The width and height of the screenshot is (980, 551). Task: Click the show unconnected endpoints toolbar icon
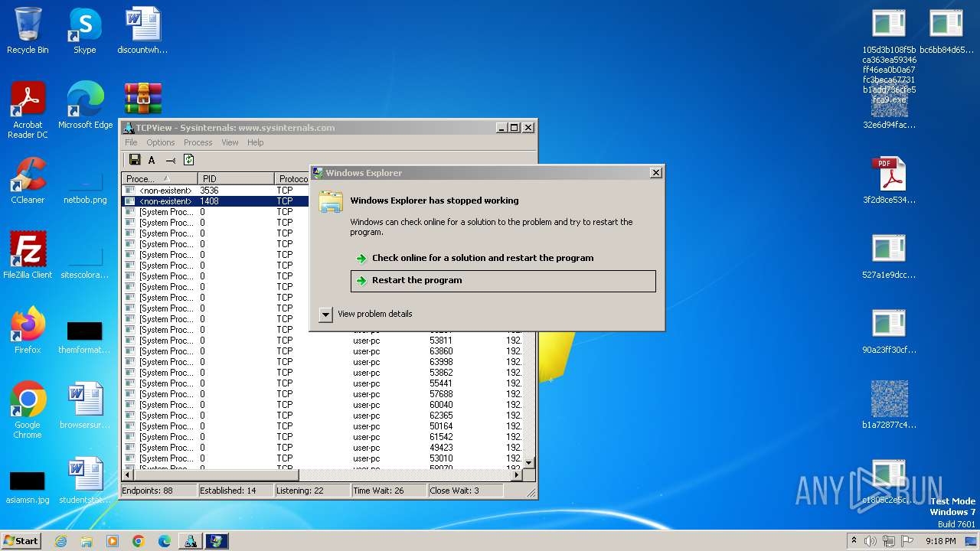point(171,160)
